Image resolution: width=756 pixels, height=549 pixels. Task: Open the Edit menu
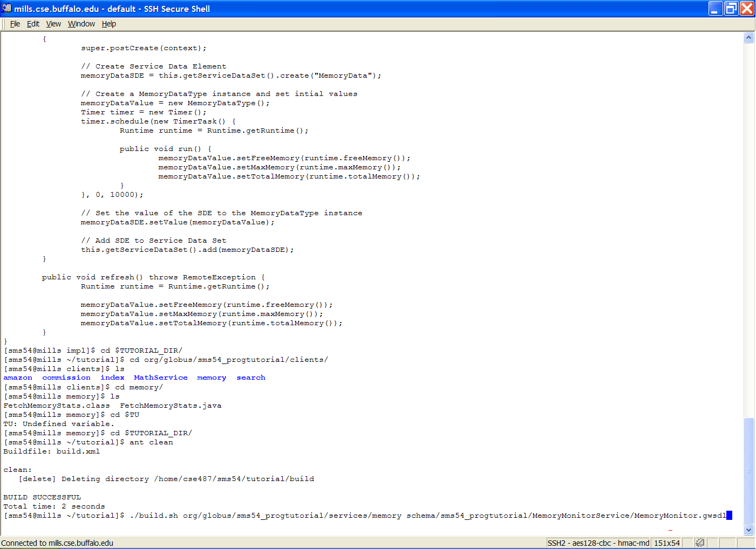tap(33, 24)
